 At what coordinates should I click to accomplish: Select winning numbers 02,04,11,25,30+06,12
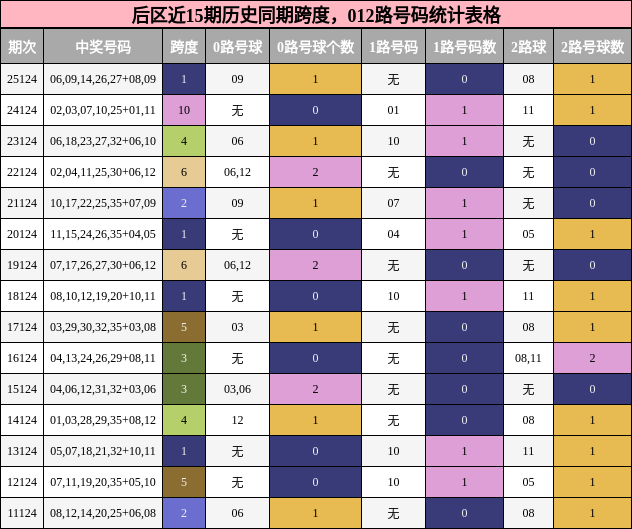103,172
